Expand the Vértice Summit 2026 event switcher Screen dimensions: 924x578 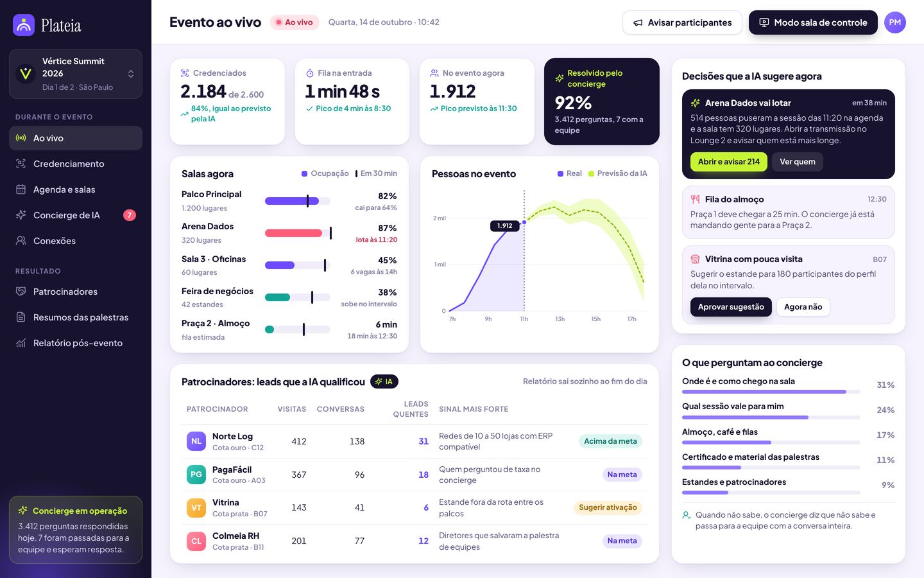[x=76, y=74]
